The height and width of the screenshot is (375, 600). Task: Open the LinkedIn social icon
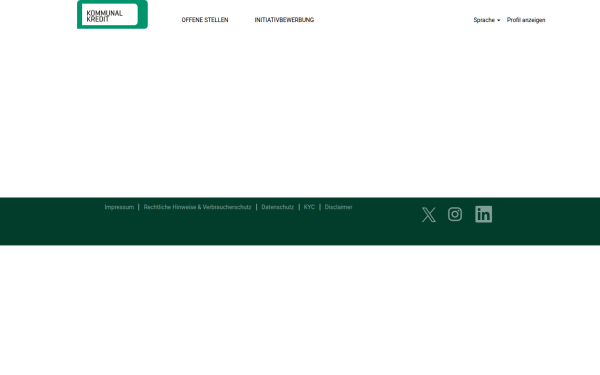pyautogui.click(x=483, y=214)
